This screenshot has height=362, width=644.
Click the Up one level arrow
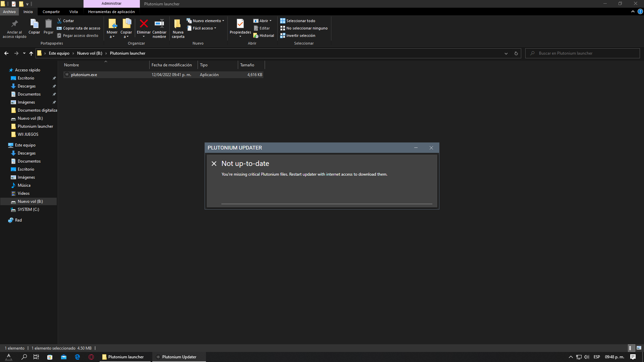tap(31, 53)
